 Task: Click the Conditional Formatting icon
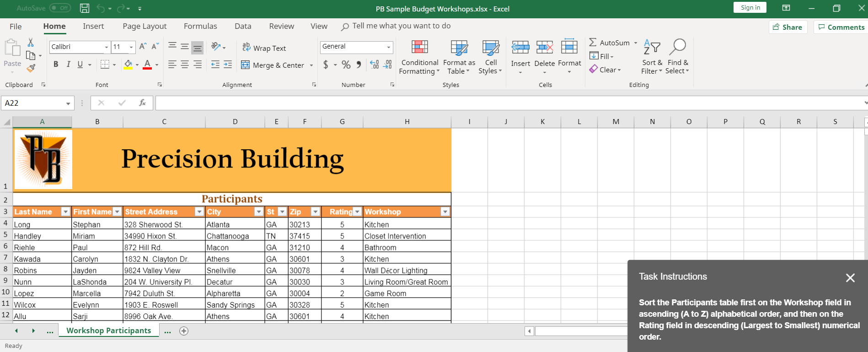pos(419,48)
